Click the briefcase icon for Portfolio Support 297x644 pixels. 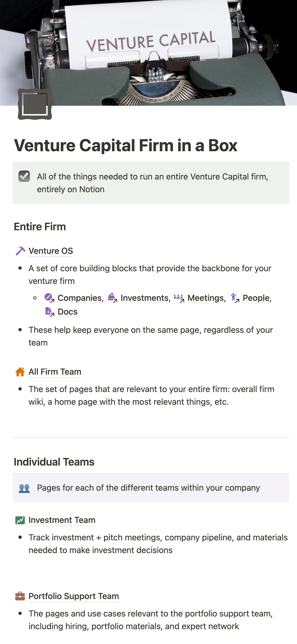coord(20,596)
